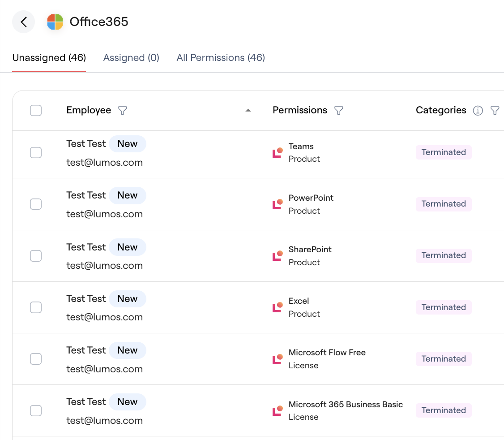Open the Categories column filter

[495, 110]
